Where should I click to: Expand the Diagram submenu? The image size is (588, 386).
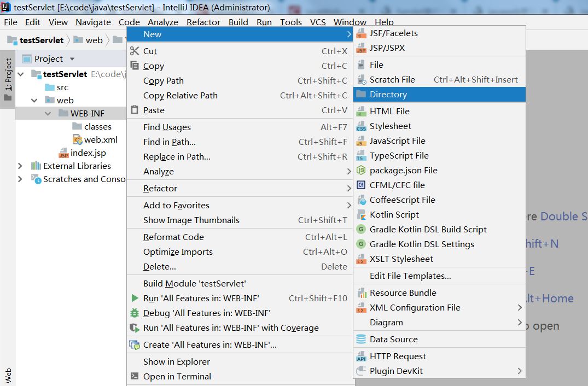[439, 322]
